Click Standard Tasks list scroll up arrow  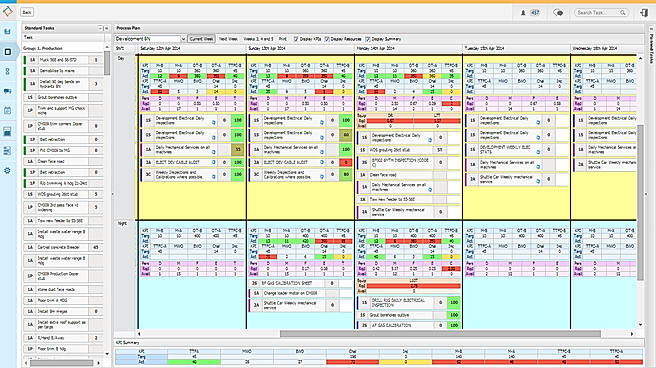coord(107,48)
